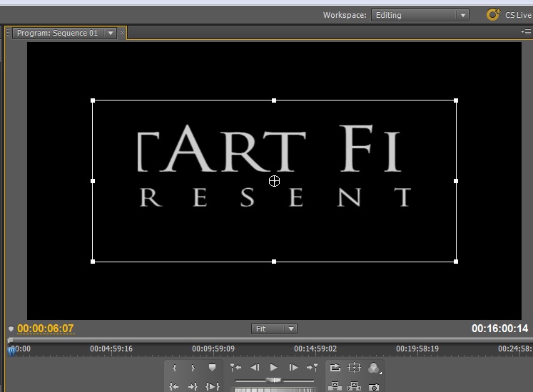Click the Lift button
Screen dimensions: 533x392
tap(335, 386)
